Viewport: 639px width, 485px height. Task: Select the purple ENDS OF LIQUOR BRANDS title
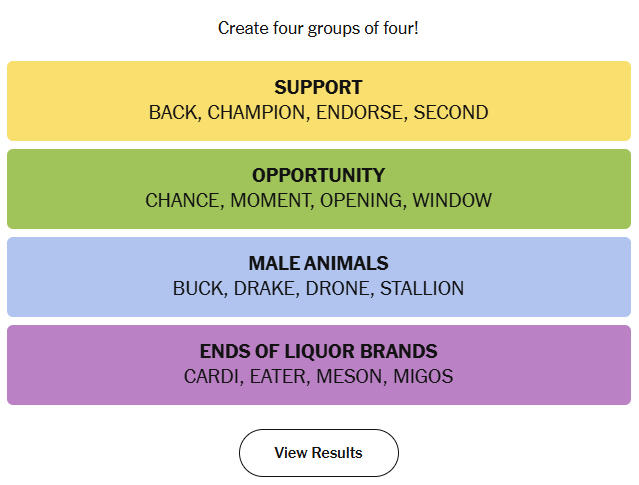(318, 352)
